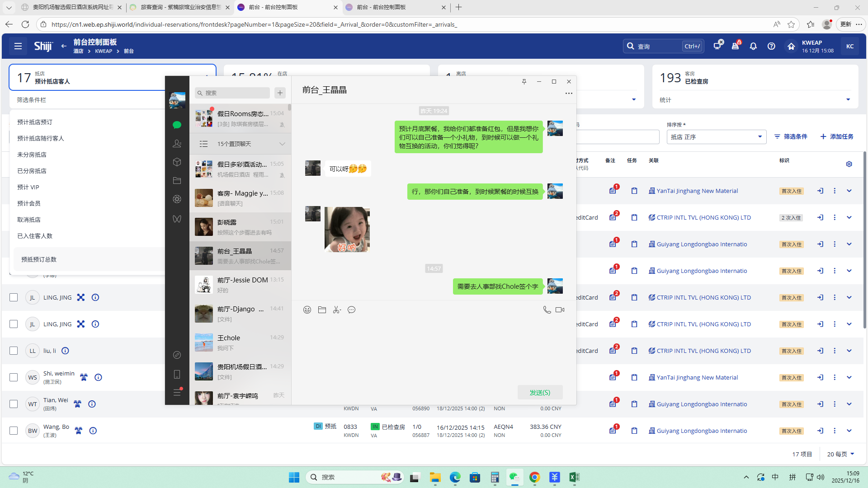Click the screenshot scissors icon

point(337,310)
